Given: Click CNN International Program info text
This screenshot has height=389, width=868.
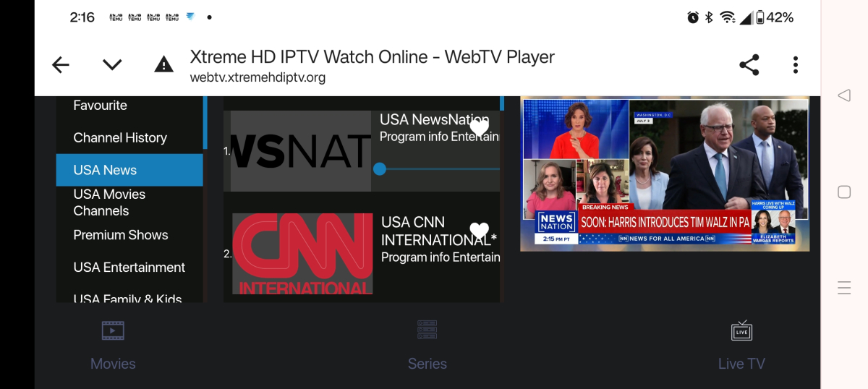Looking at the screenshot, I should pyautogui.click(x=441, y=257).
